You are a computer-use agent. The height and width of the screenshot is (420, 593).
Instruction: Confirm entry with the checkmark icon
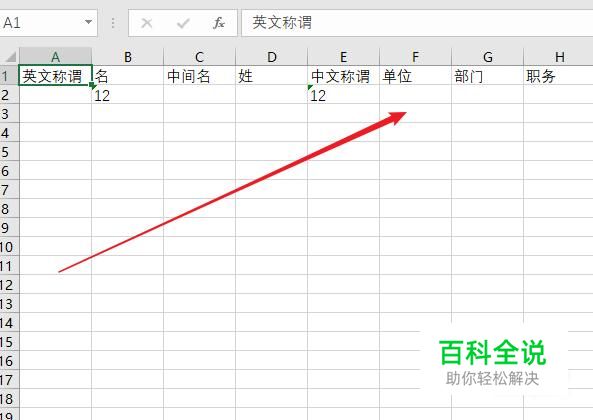tap(183, 23)
